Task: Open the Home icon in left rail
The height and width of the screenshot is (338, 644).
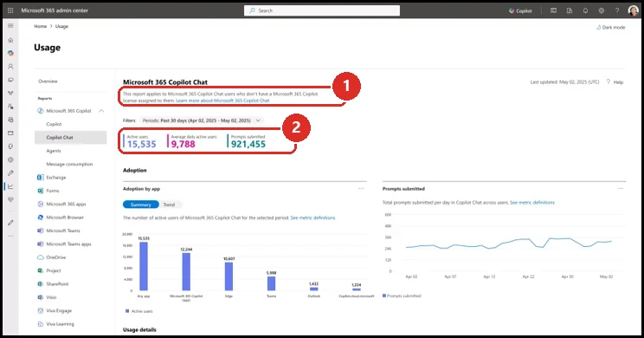Action: tap(10, 40)
